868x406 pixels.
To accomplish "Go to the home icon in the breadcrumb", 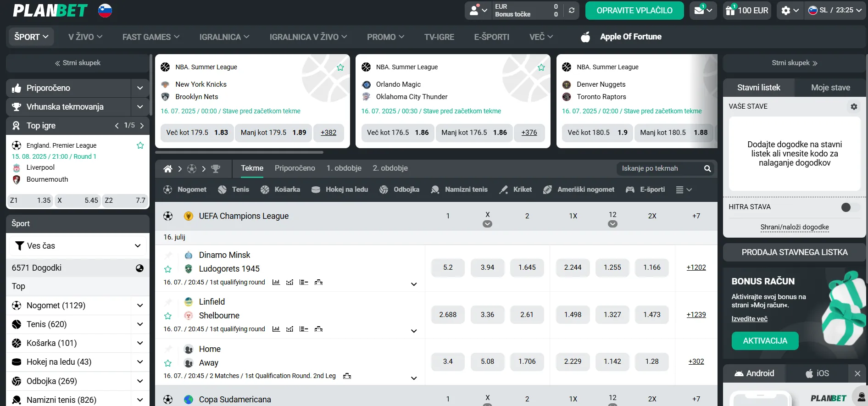I will point(168,169).
